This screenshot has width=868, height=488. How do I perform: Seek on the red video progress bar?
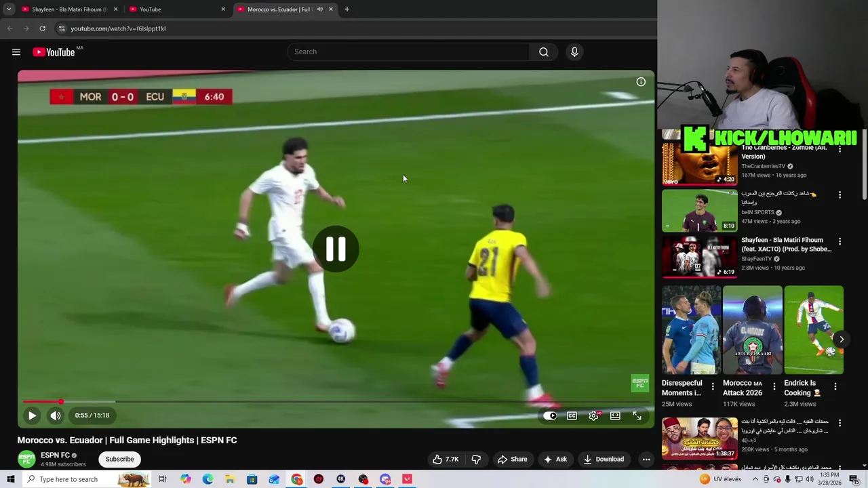[x=335, y=402]
